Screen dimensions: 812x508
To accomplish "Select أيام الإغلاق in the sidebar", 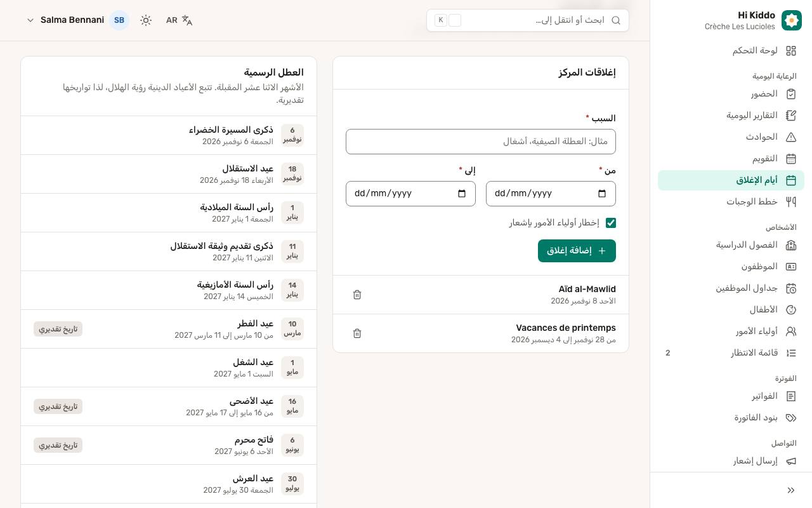I will pos(731,180).
